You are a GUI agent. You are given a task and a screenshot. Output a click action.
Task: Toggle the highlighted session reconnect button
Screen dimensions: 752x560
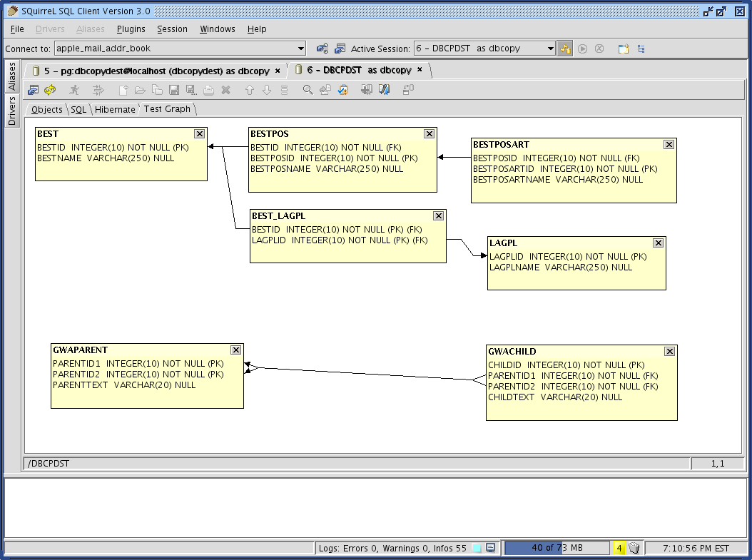coord(565,49)
